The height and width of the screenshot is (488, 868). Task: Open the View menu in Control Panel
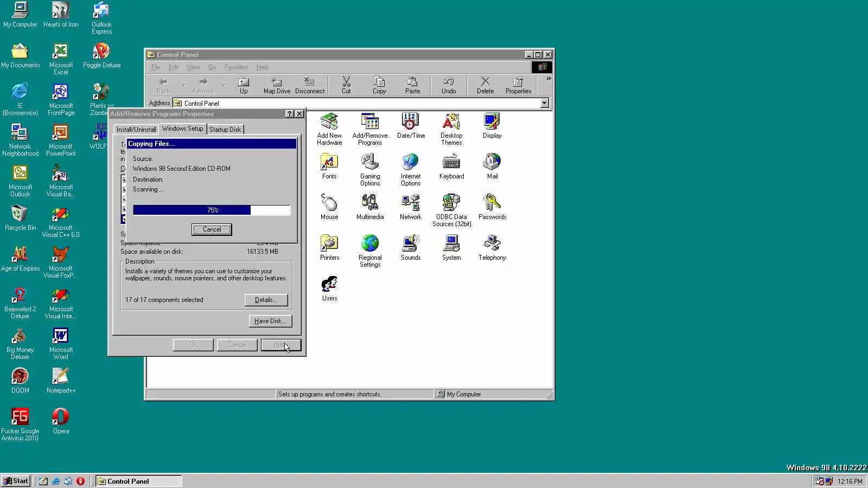(x=193, y=67)
